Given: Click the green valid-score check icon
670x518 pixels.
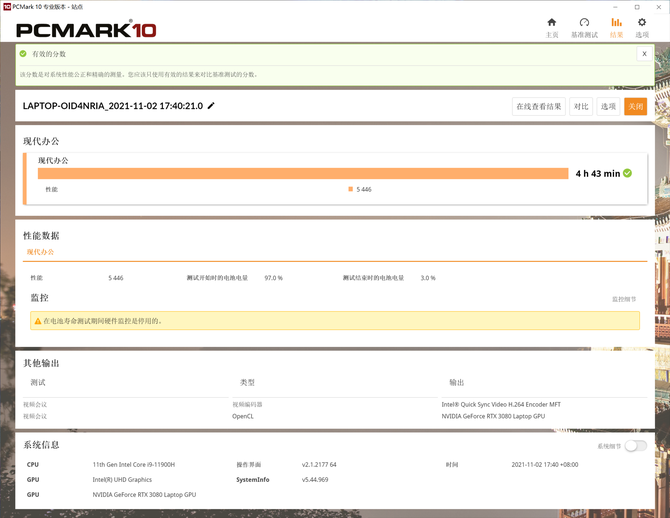Looking at the screenshot, I should (23, 54).
